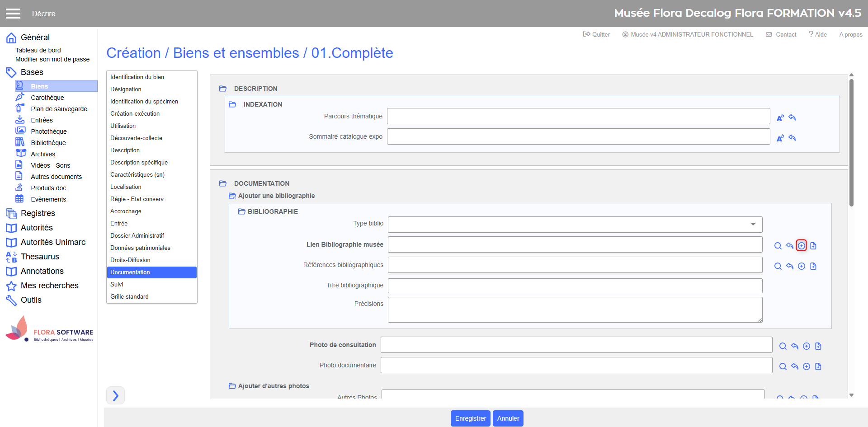Open the Type biblio dropdown
This screenshot has width=868, height=427.
coord(575,225)
